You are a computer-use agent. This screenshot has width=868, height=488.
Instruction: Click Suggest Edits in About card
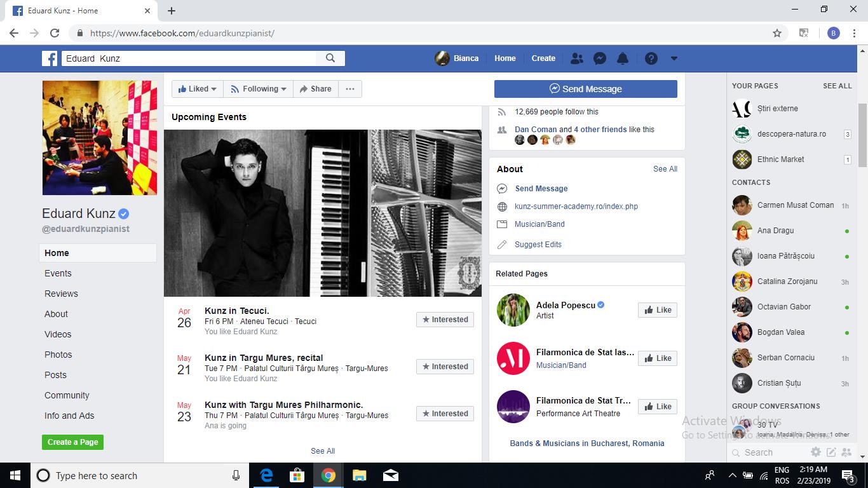click(538, 245)
